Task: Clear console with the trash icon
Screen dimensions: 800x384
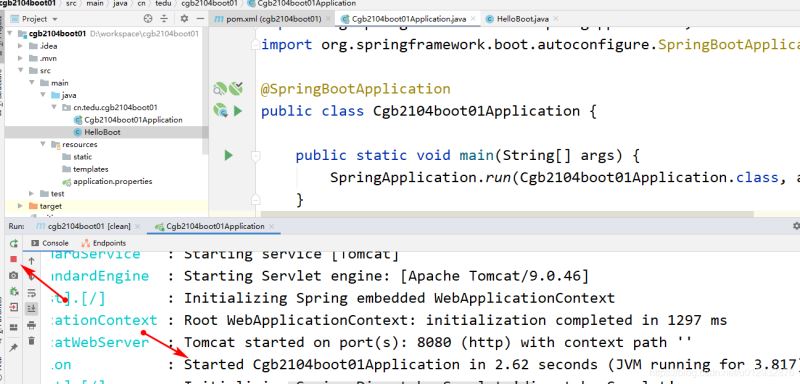Action: 32,340
